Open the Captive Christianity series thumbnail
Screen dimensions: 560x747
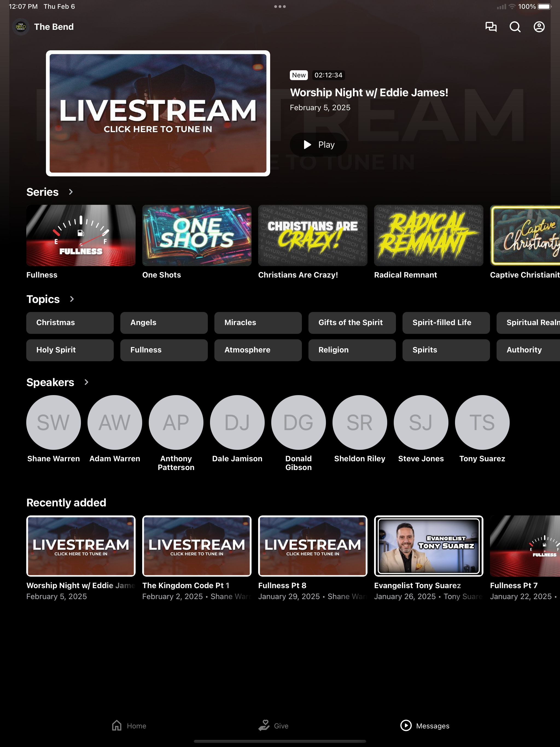coord(525,235)
